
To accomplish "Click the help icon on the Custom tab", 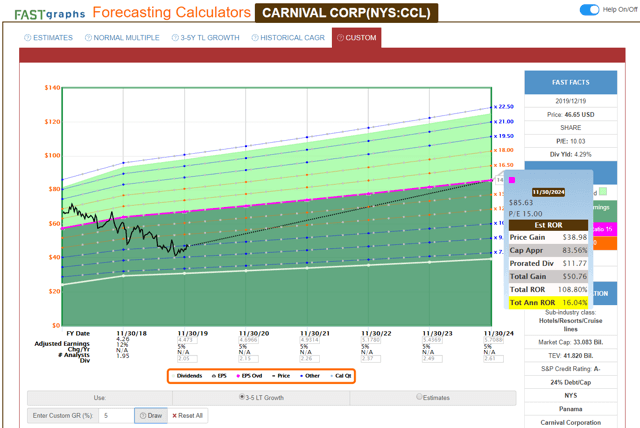I will 340,38.
